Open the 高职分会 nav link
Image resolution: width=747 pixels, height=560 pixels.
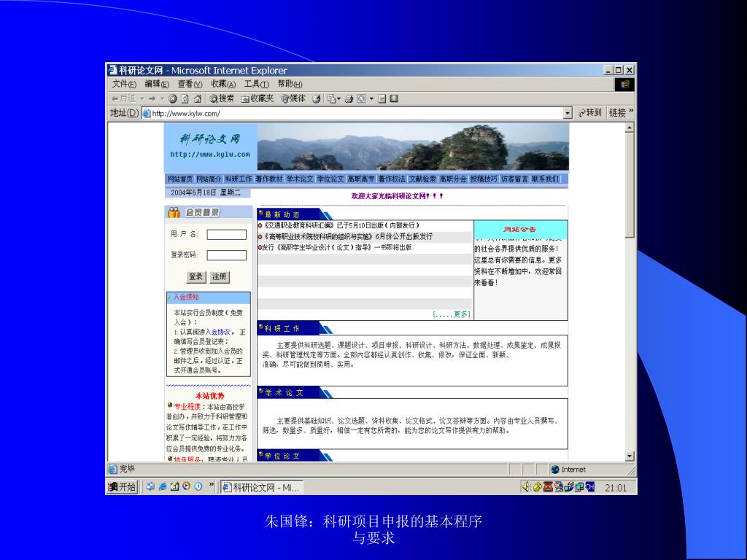tap(452, 179)
